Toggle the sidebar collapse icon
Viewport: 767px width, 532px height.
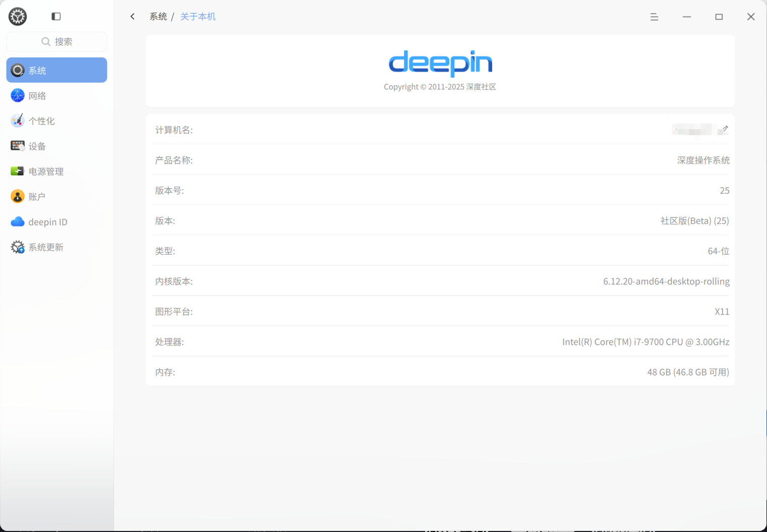tap(56, 17)
